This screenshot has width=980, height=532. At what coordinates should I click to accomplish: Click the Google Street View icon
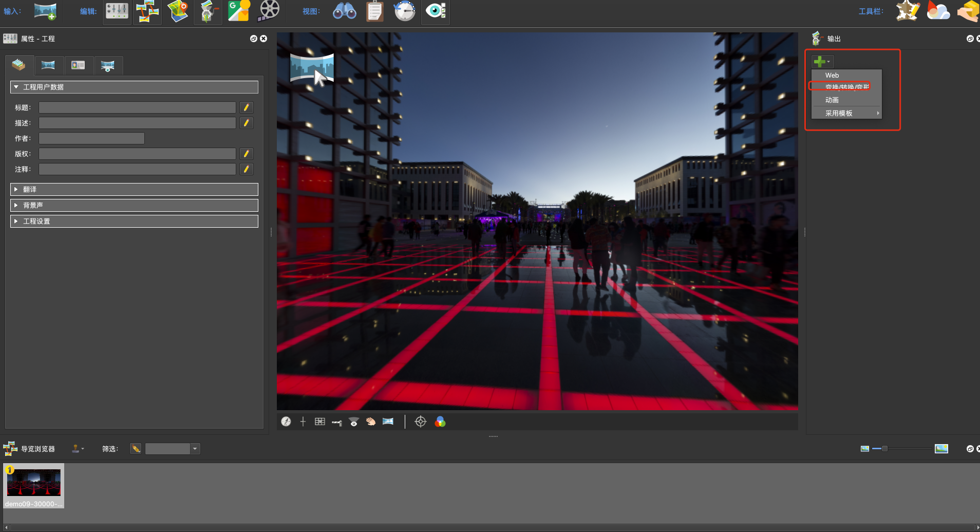click(x=238, y=11)
